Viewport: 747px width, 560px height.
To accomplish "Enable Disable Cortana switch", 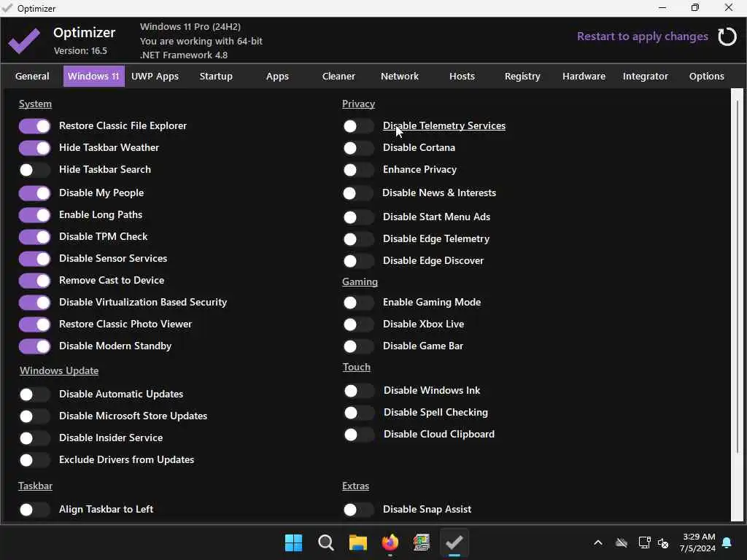I will [x=358, y=148].
